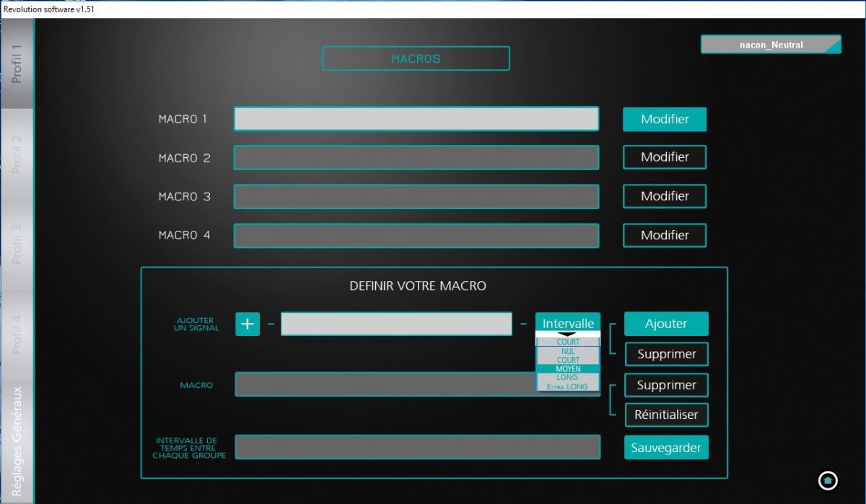The height and width of the screenshot is (504, 866).
Task: Click Modifier for Macro 1
Action: click(x=665, y=120)
